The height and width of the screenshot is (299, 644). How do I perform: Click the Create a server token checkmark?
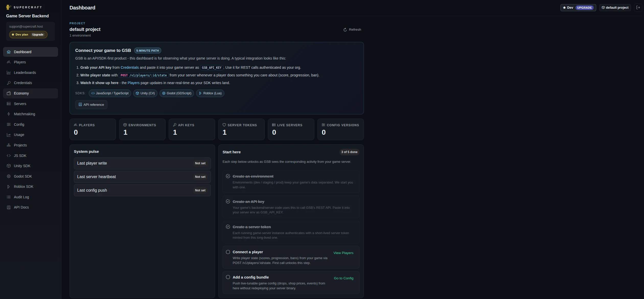228,227
